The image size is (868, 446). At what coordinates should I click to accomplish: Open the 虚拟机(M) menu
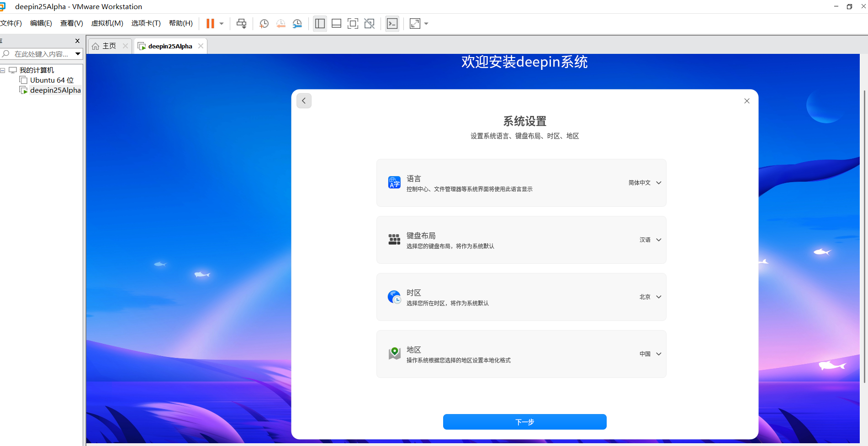tap(107, 23)
